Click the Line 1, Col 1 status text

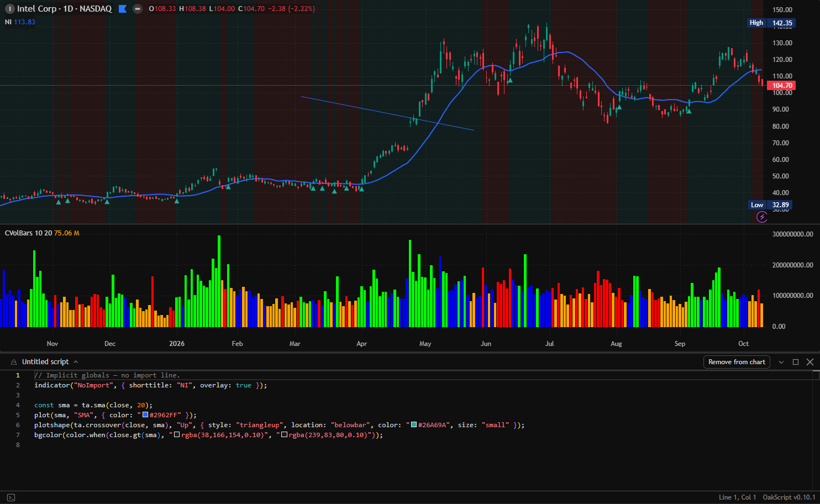[x=737, y=497]
